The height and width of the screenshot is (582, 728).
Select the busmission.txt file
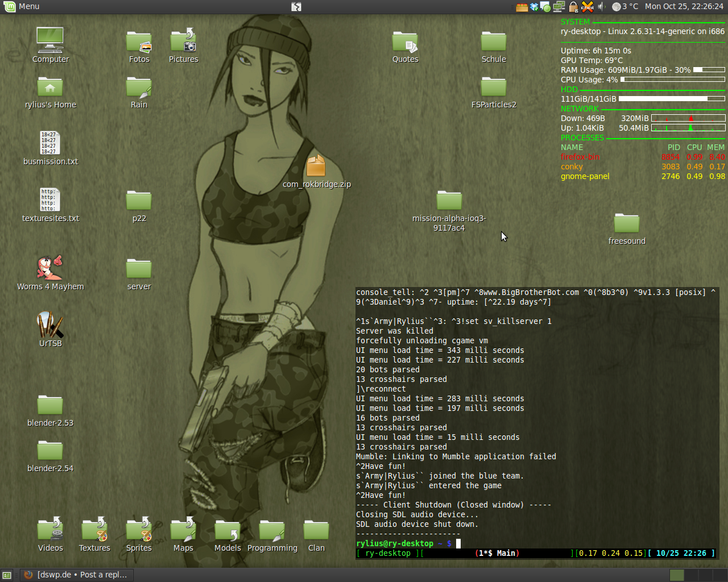tap(50, 143)
